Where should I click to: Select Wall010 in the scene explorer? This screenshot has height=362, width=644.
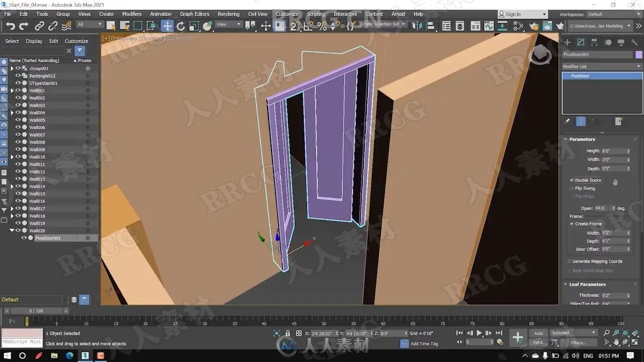(37, 157)
